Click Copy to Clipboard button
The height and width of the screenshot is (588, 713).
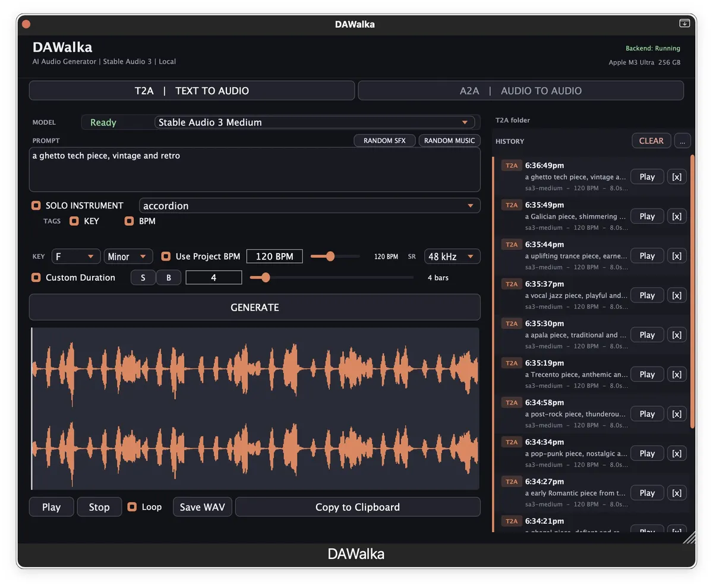(x=358, y=507)
